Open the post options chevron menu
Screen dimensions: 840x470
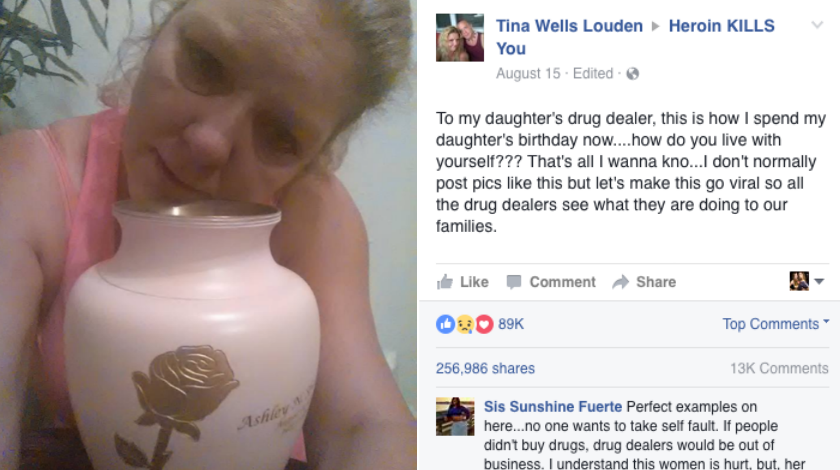817,25
